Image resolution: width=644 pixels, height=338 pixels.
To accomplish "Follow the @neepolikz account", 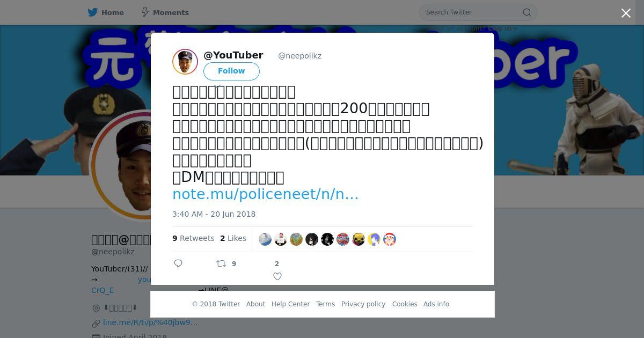I will click(x=231, y=71).
